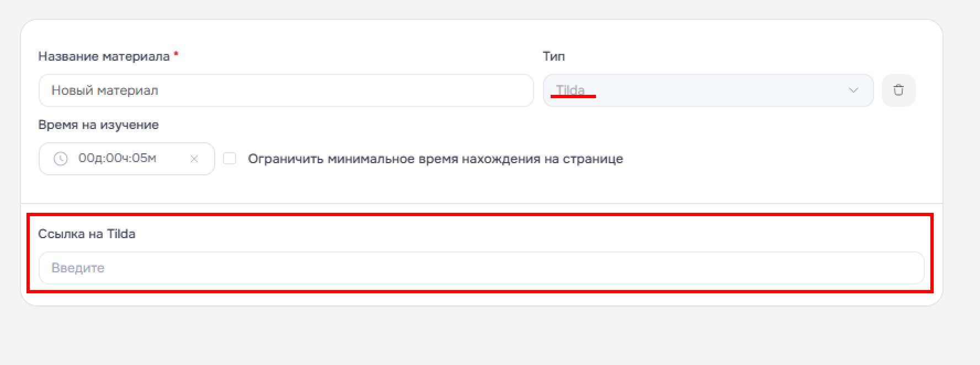The height and width of the screenshot is (365, 980).
Task: Enable the Ограничить минимальное время checkbox
Action: point(230,159)
